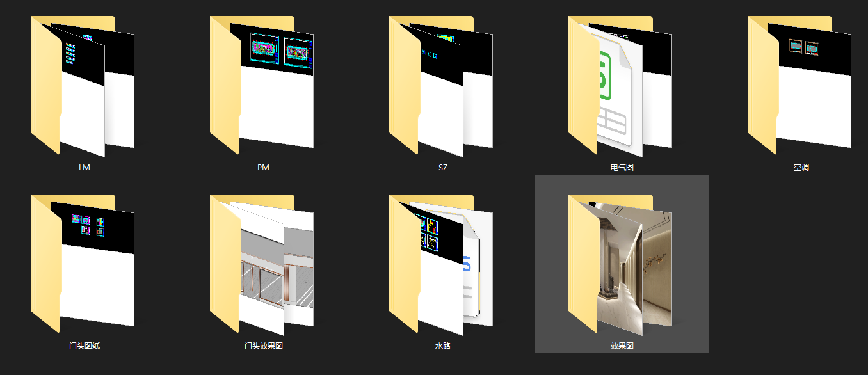This screenshot has height=375, width=868.
Task: Select the 电气图 folder icon
Action: 620,86
